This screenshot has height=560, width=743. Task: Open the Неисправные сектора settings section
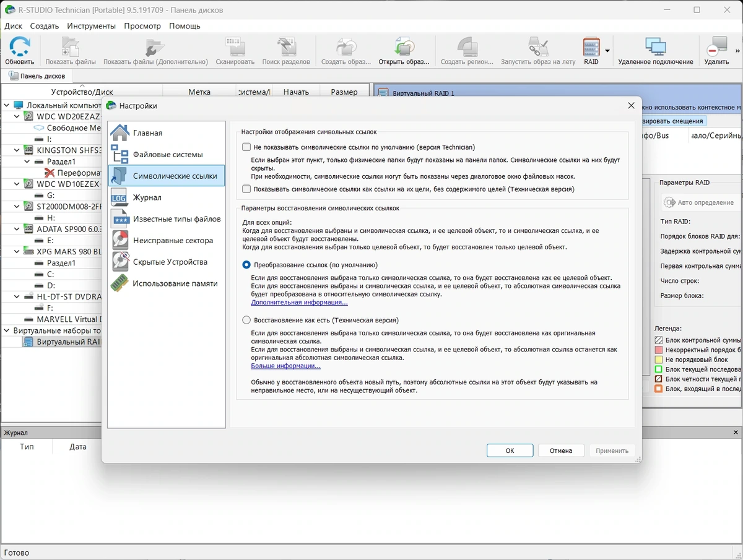[x=167, y=240]
